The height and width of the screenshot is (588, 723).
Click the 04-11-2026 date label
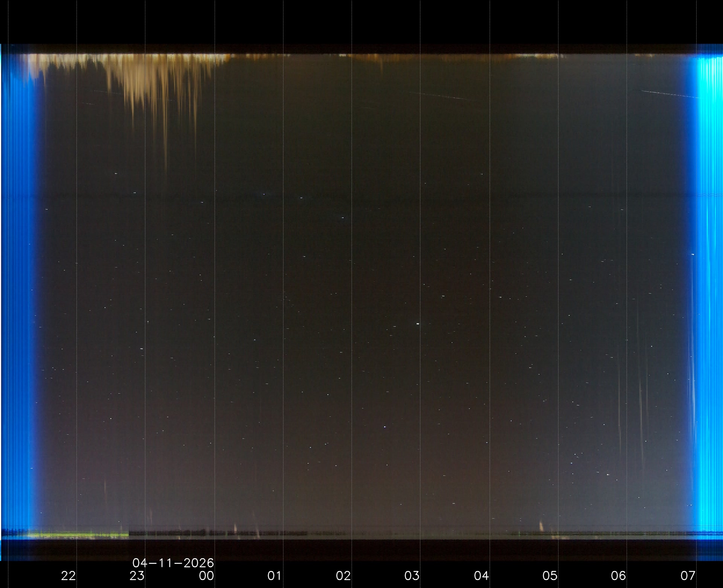(173, 563)
